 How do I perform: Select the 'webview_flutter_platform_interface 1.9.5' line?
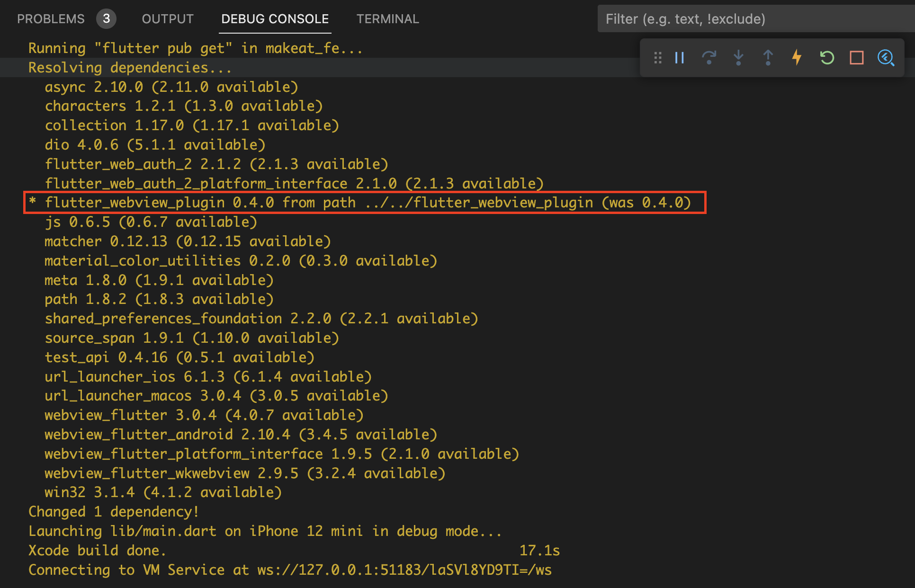click(x=282, y=454)
